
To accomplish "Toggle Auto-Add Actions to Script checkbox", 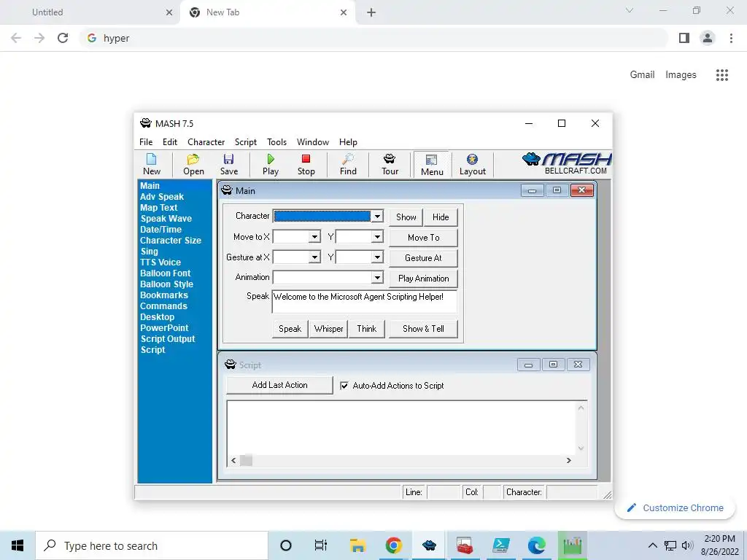I will (344, 386).
